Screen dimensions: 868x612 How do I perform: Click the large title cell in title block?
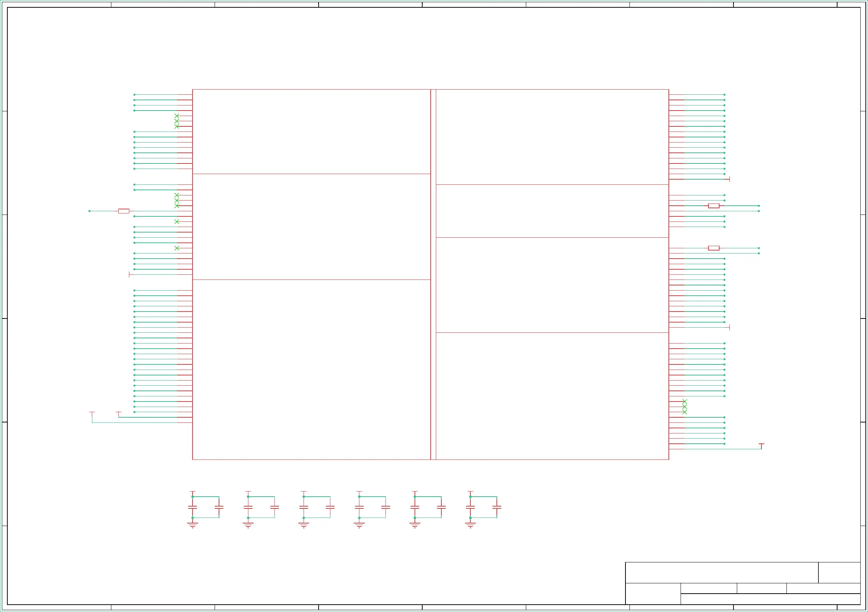tap(721, 572)
